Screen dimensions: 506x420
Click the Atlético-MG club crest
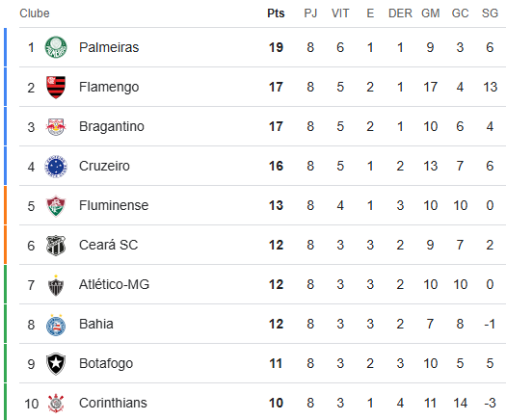coord(56,285)
